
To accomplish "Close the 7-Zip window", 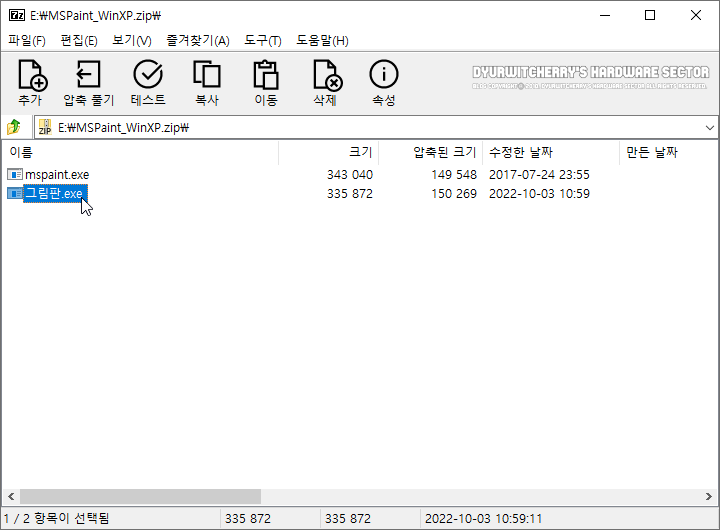I will [696, 16].
